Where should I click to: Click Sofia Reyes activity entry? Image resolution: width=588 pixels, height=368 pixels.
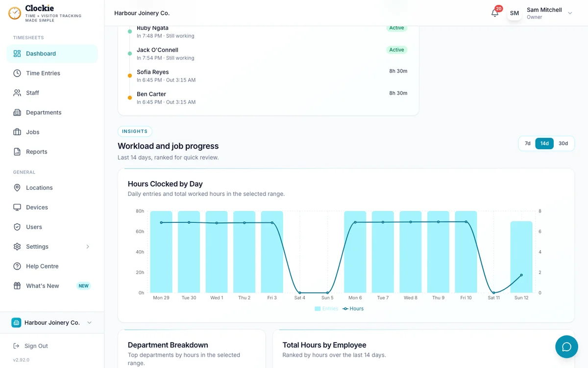[268, 76]
